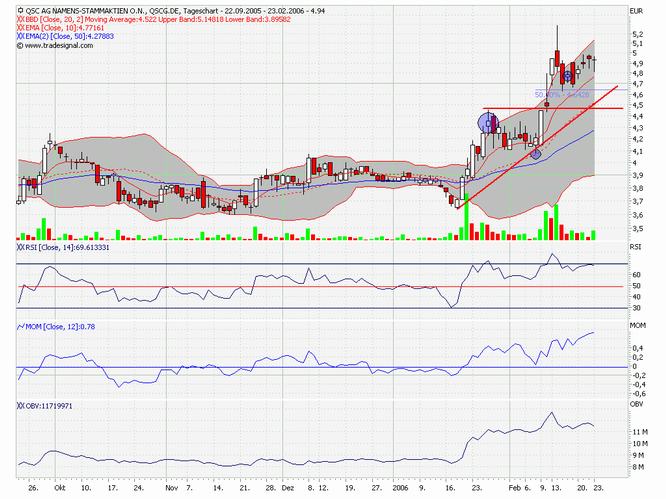Click the 4,6 price axis value

point(637,95)
